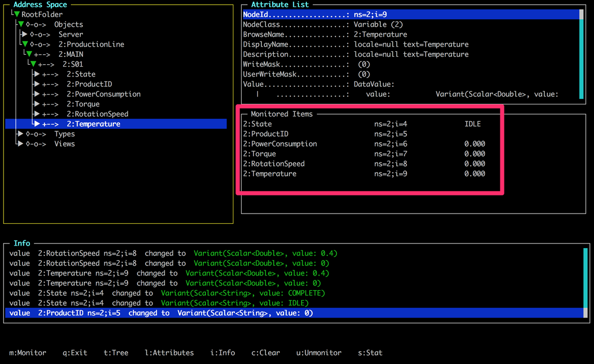Expand the Views folder
Viewport: 594px width, 364px height.
coord(20,144)
